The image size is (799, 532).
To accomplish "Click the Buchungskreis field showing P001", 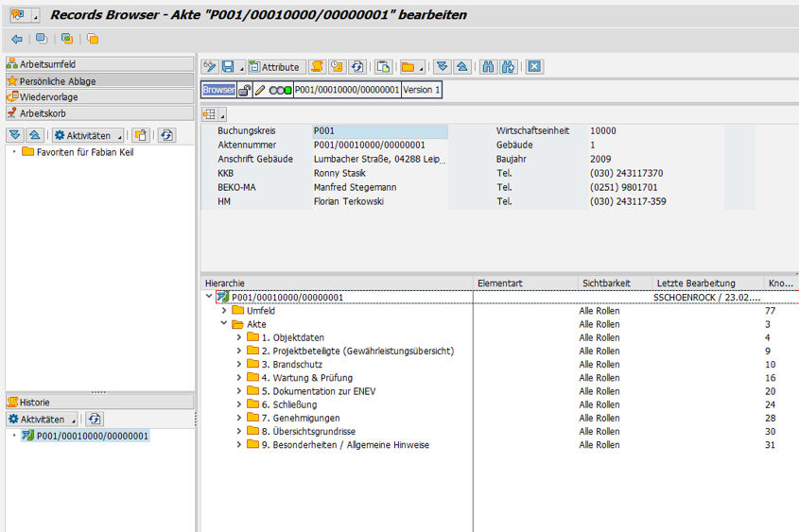I will point(379,131).
